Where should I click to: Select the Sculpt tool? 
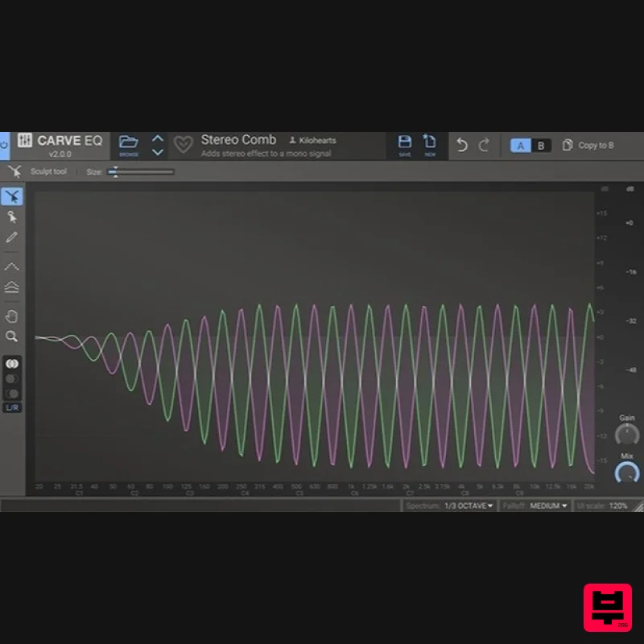[x=11, y=196]
